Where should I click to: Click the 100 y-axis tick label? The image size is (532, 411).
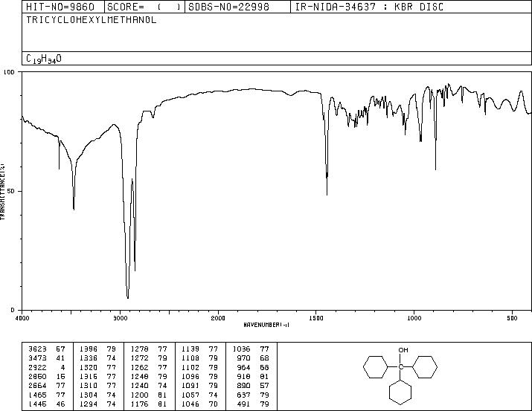pyautogui.click(x=9, y=72)
